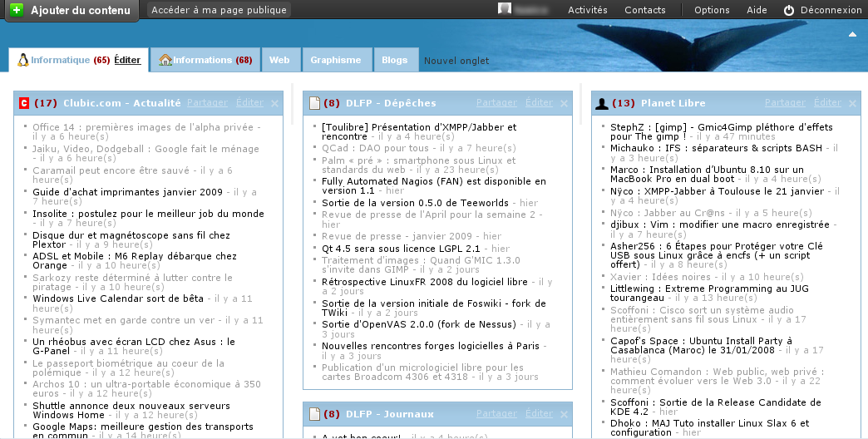Click the Déconnexion power icon
This screenshot has height=439, width=868.
(789, 10)
